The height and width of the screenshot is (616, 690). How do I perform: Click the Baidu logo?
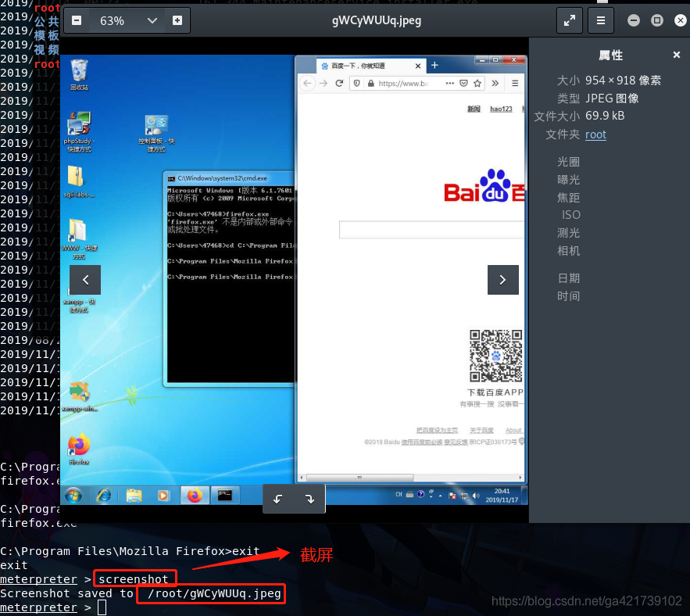tap(484, 186)
